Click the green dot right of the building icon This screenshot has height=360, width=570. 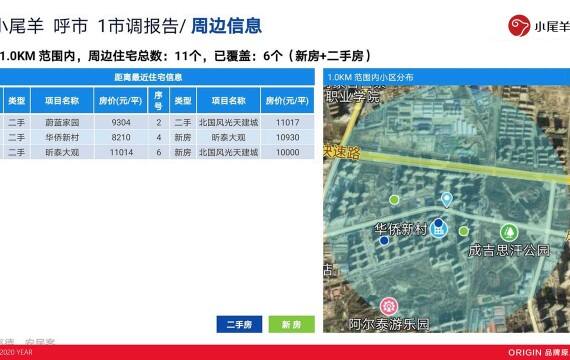(x=463, y=231)
